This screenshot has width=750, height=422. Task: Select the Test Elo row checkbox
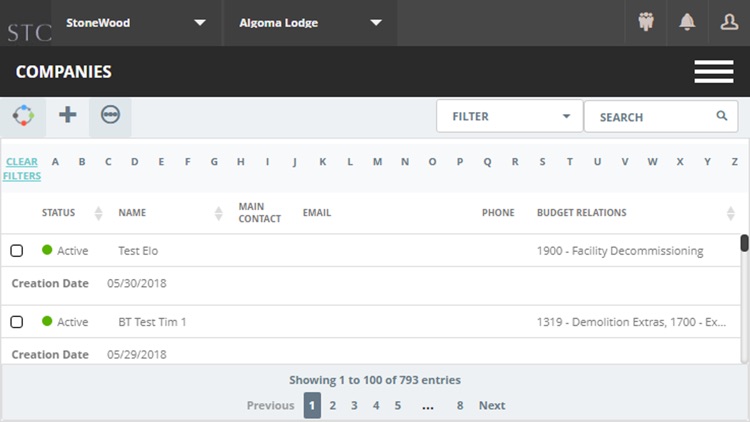point(17,251)
